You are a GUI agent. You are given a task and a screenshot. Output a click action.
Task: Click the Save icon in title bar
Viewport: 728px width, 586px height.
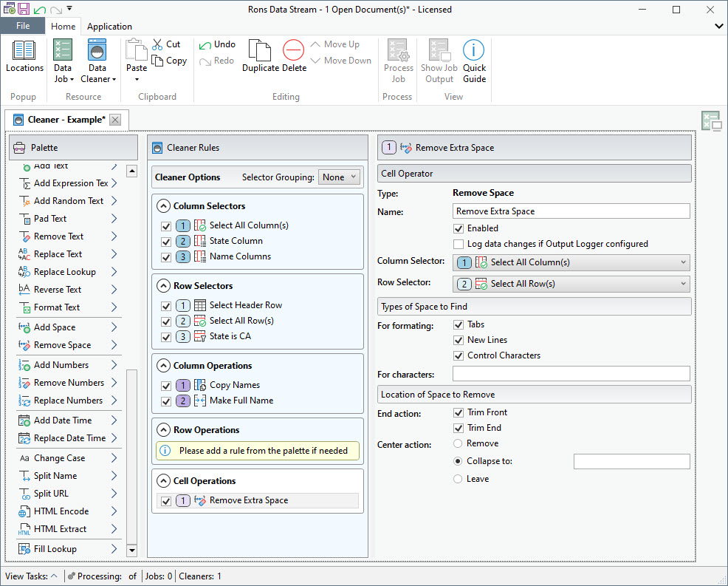pos(24,9)
